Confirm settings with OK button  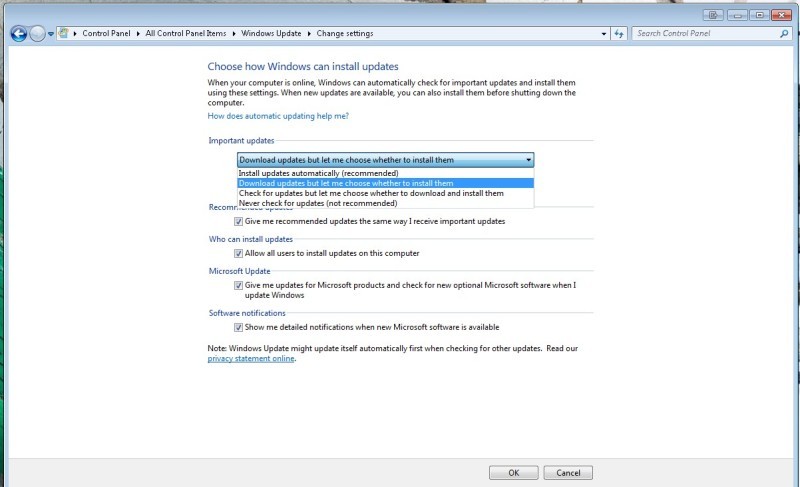click(513, 473)
